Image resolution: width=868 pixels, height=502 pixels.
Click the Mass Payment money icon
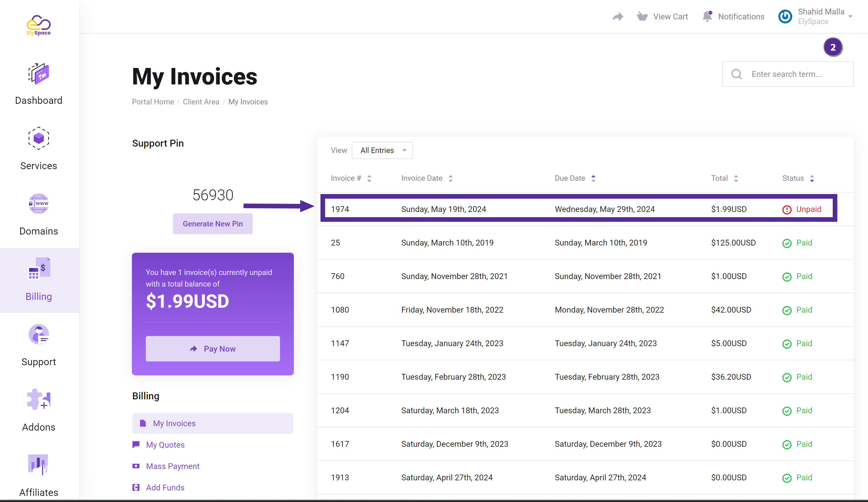(x=136, y=466)
